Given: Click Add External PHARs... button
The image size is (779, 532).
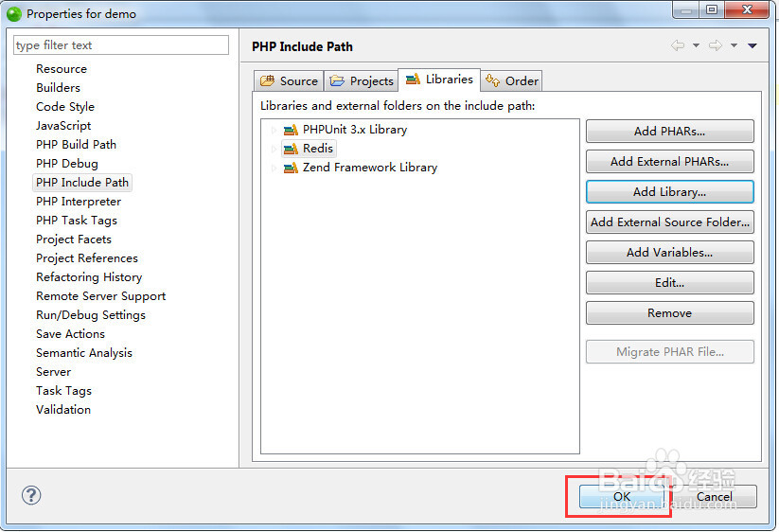Looking at the screenshot, I should coord(670,162).
